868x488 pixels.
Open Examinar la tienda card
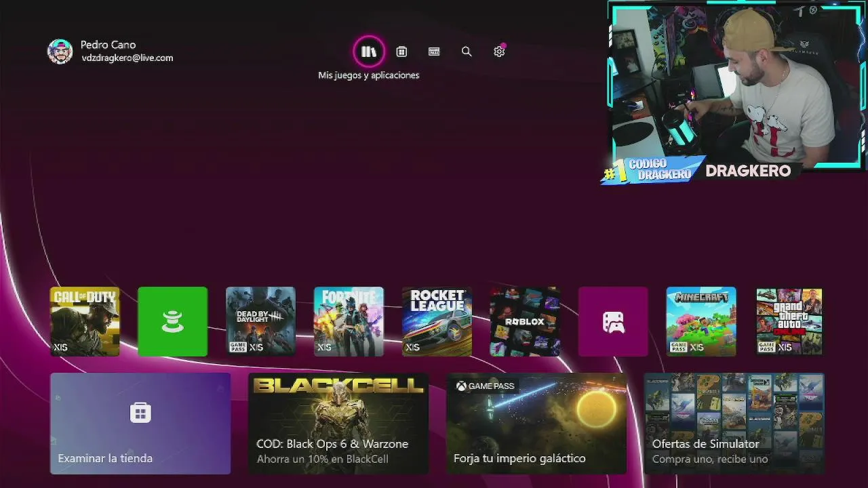tap(140, 424)
